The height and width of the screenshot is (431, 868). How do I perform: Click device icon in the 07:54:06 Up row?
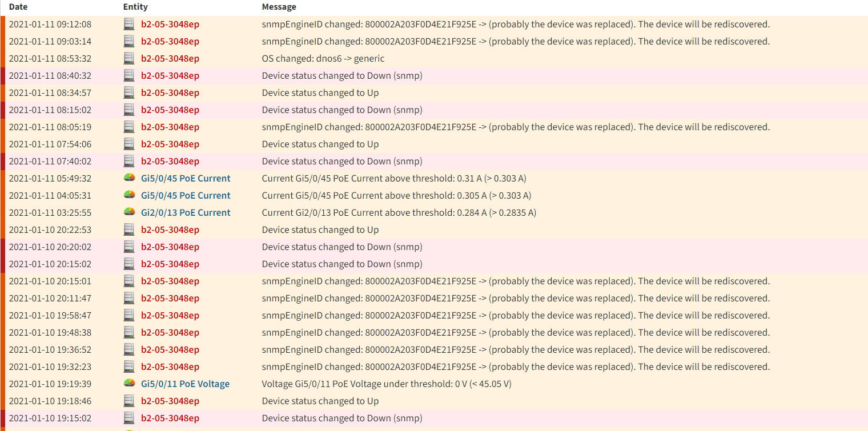(x=129, y=144)
